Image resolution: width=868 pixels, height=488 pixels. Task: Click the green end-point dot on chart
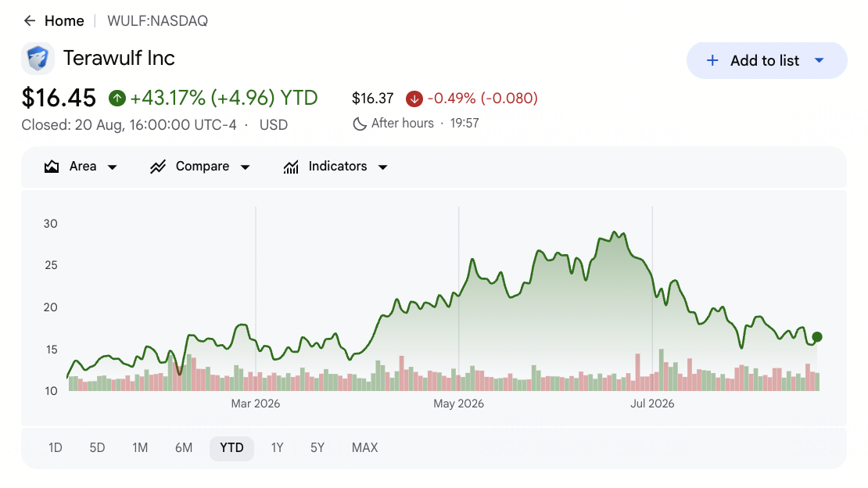pos(817,337)
